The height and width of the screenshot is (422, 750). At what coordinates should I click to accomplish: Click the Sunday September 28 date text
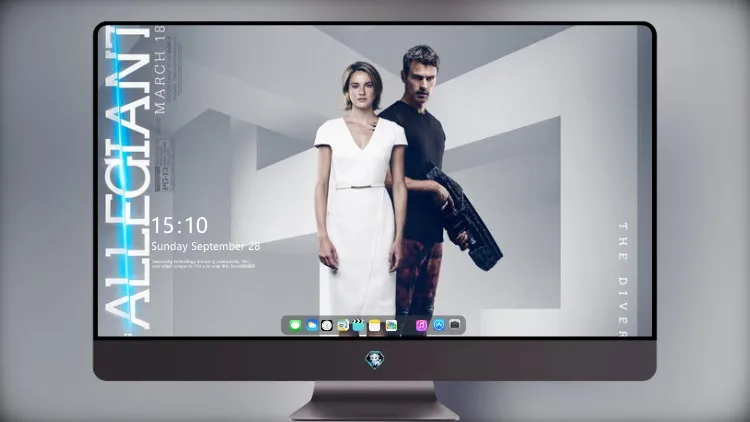coord(206,246)
